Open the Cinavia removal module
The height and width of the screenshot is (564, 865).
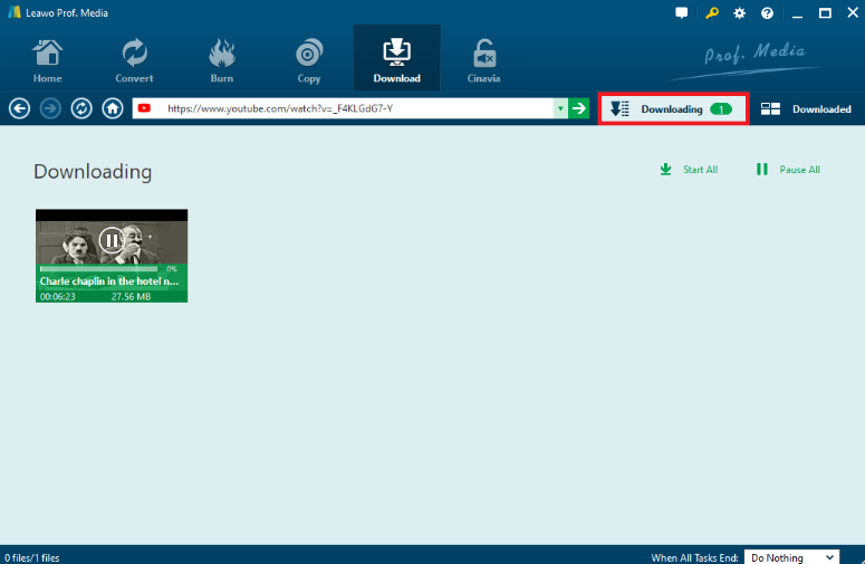click(x=484, y=60)
